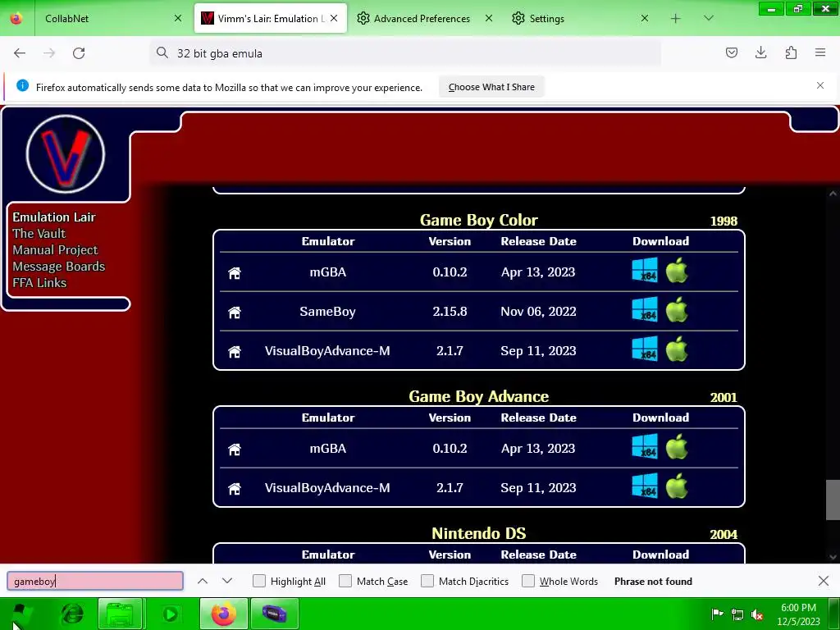840x630 pixels.
Task: Switch to the Settings tab
Action: point(578,18)
